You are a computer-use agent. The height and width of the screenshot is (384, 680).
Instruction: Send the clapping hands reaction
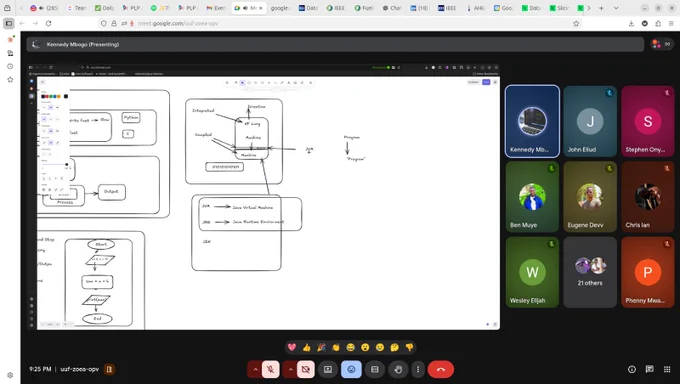point(336,347)
